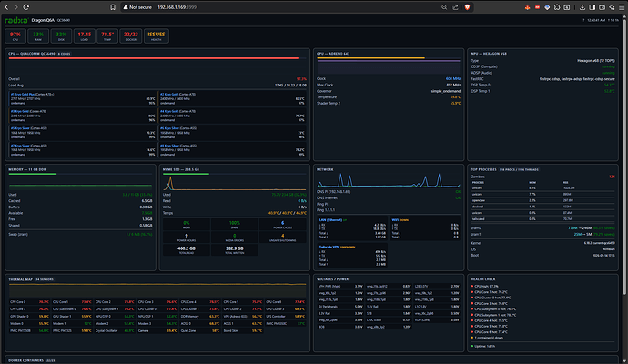Select the ISSUES health tile
628x364 pixels.
tap(157, 35)
